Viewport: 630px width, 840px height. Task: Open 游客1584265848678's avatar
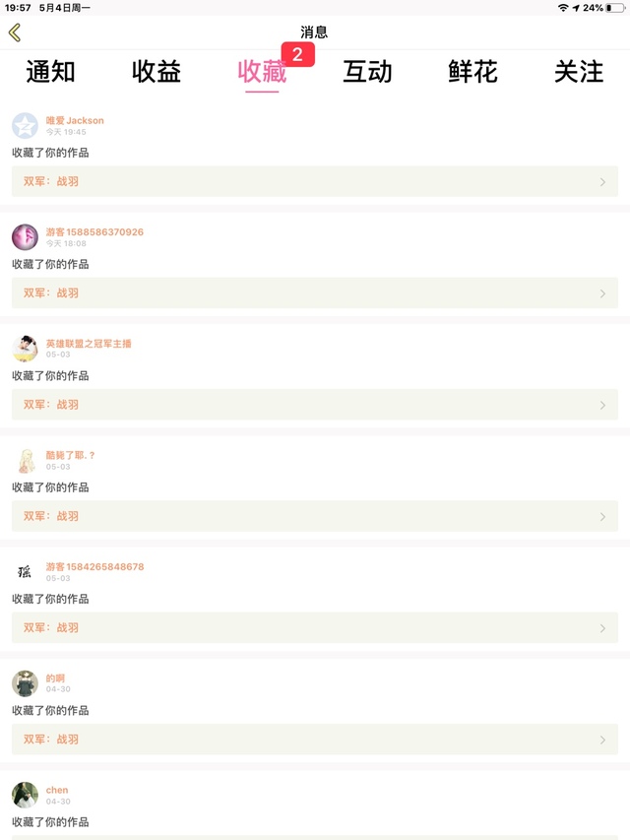click(25, 571)
